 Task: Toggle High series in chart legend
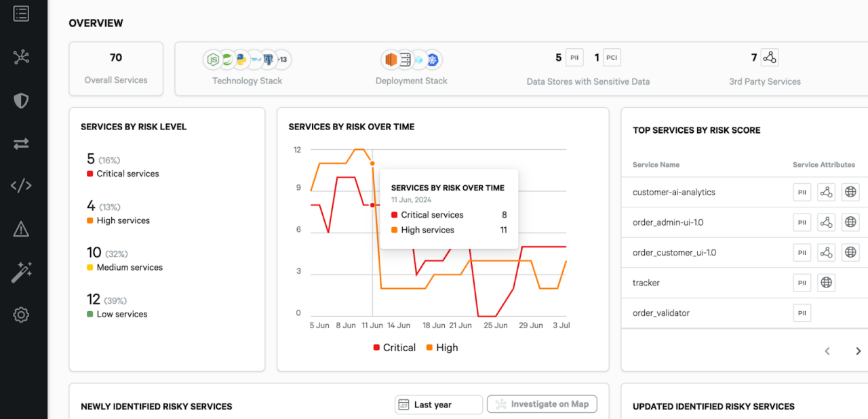(442, 348)
